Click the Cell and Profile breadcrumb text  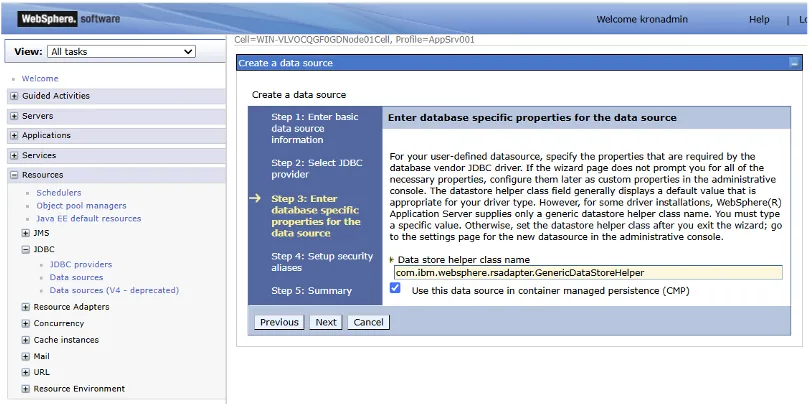point(354,40)
